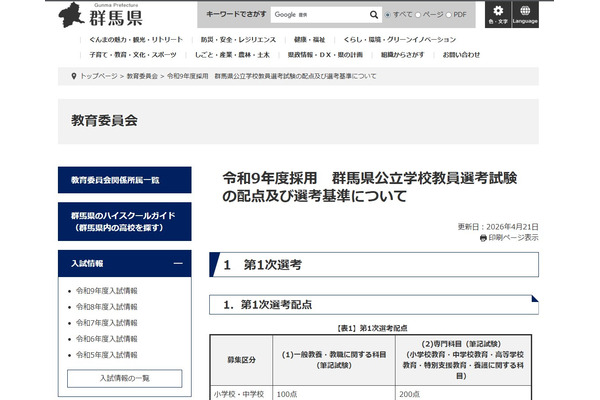
Task: Click the 入試情報の一覧 button
Action: coord(125,379)
